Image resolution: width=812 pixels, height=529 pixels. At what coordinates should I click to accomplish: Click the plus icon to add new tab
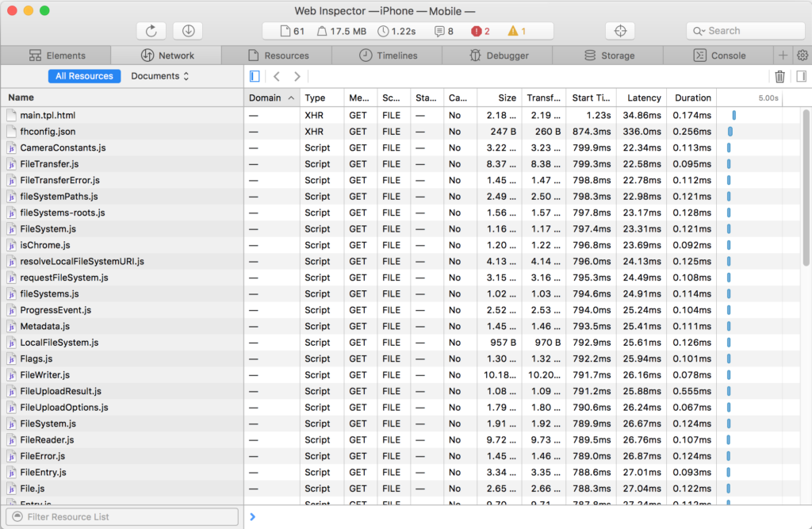click(783, 56)
